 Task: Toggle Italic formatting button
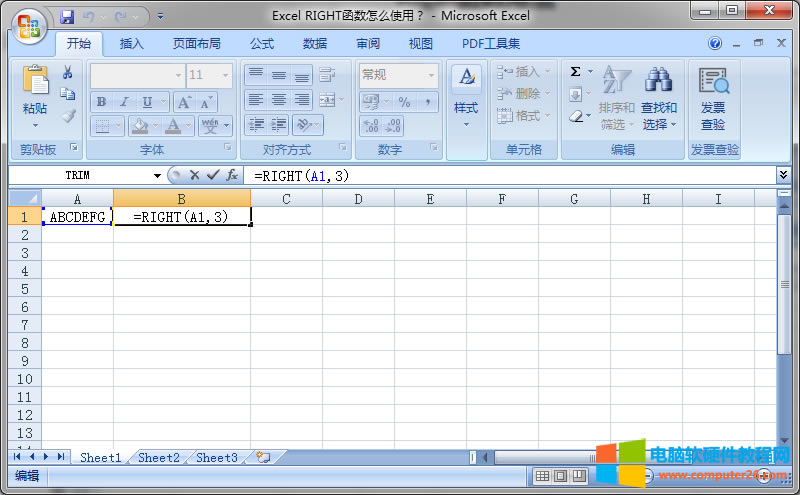(124, 102)
